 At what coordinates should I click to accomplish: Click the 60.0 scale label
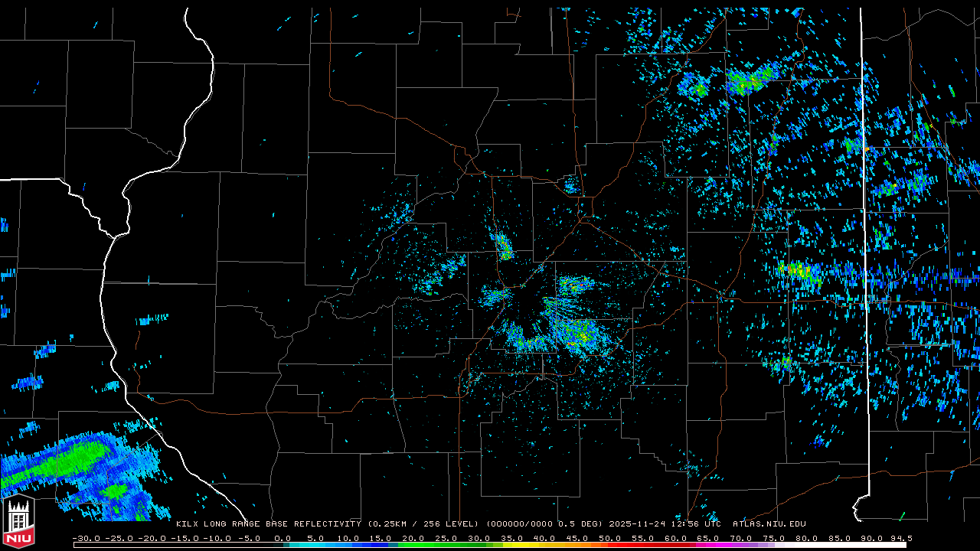click(x=677, y=538)
